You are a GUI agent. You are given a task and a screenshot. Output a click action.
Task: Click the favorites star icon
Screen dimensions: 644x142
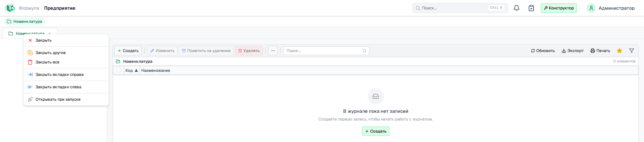click(x=620, y=51)
